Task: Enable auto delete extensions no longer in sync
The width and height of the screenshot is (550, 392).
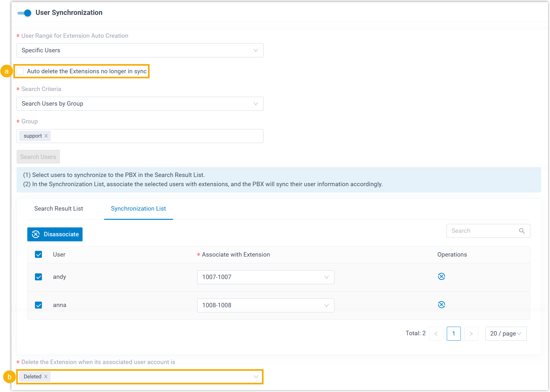Action: click(20, 71)
